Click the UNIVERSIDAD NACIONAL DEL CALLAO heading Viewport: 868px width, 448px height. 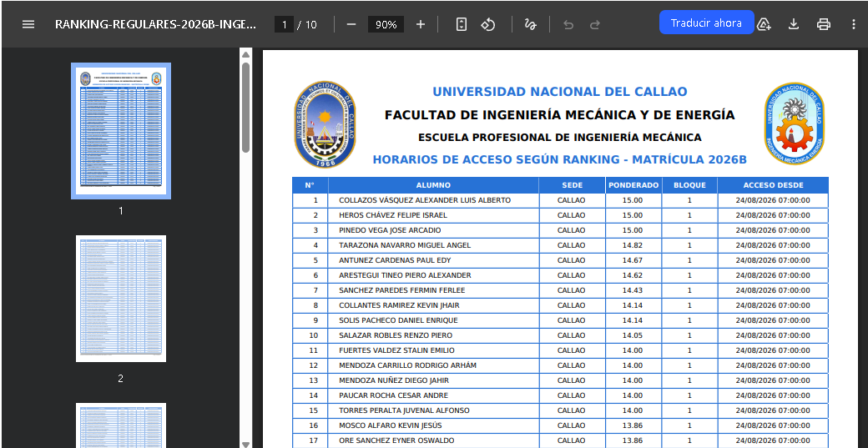point(560,91)
